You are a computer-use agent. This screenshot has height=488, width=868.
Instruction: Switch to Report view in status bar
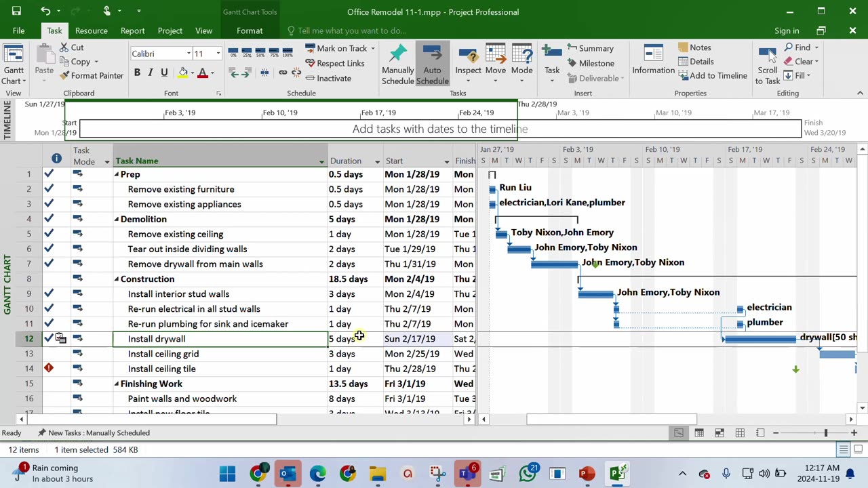click(760, 432)
